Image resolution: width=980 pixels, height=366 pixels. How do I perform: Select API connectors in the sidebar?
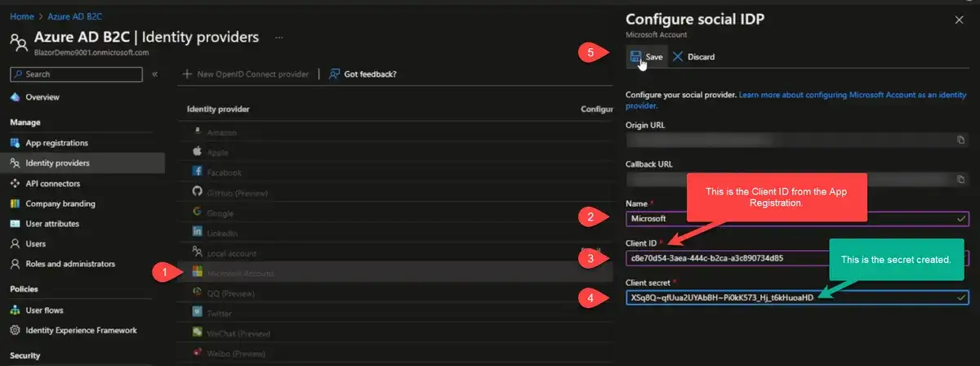click(x=52, y=184)
